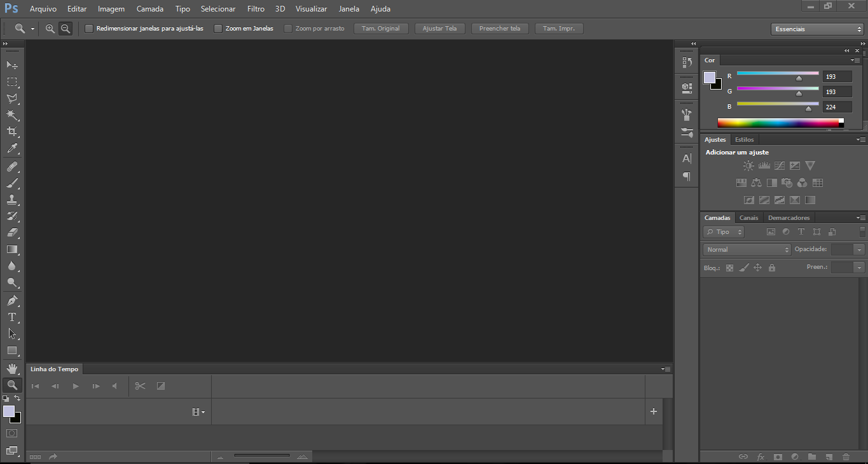868x464 pixels.
Task: Select the Gradient tool
Action: (x=12, y=249)
